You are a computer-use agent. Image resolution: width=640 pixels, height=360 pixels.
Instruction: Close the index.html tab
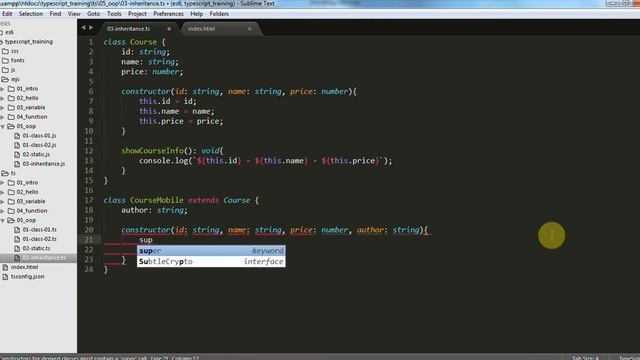click(249, 29)
